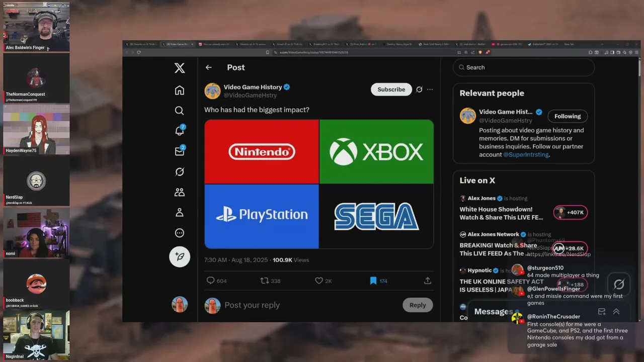Click TheNormanConquest stream thumbnail
The height and width of the screenshot is (362, 644).
tap(36, 78)
